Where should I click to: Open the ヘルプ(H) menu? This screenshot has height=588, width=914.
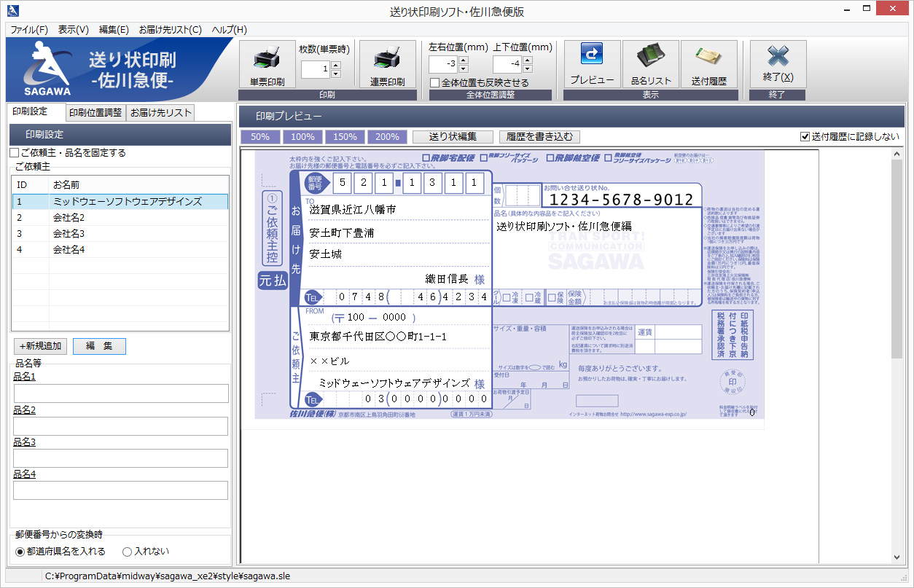click(230, 30)
